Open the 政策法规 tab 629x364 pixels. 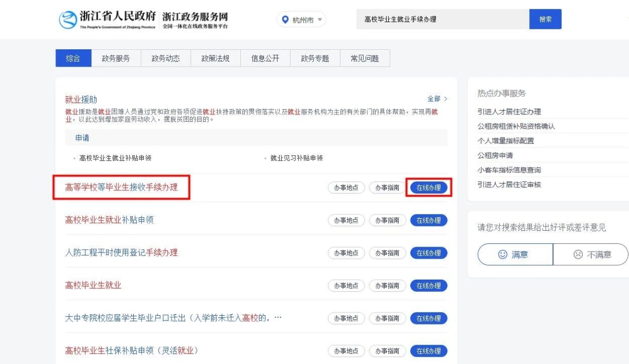coord(216,59)
